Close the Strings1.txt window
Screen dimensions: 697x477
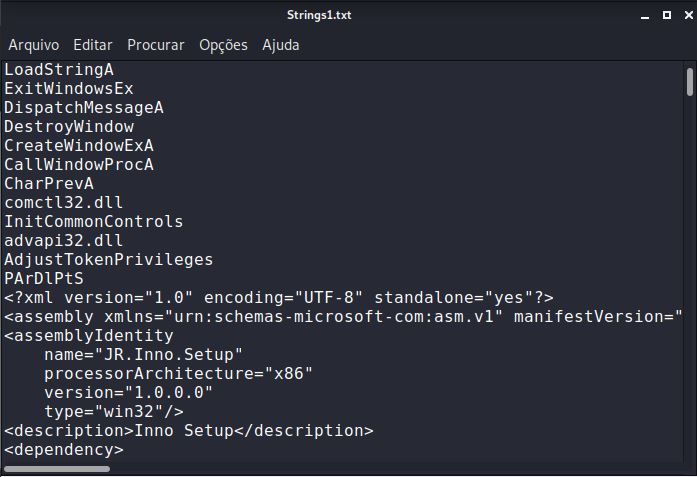pos(684,15)
